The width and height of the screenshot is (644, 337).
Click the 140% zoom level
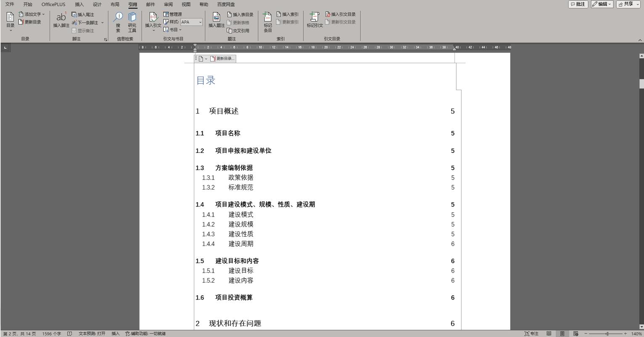[x=636, y=334]
